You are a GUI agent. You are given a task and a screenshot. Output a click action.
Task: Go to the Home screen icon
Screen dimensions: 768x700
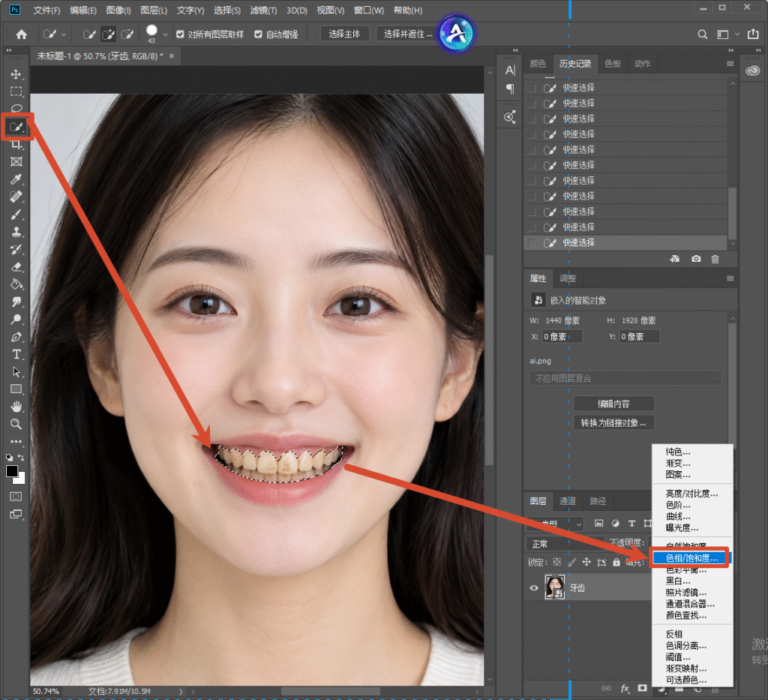point(22,35)
